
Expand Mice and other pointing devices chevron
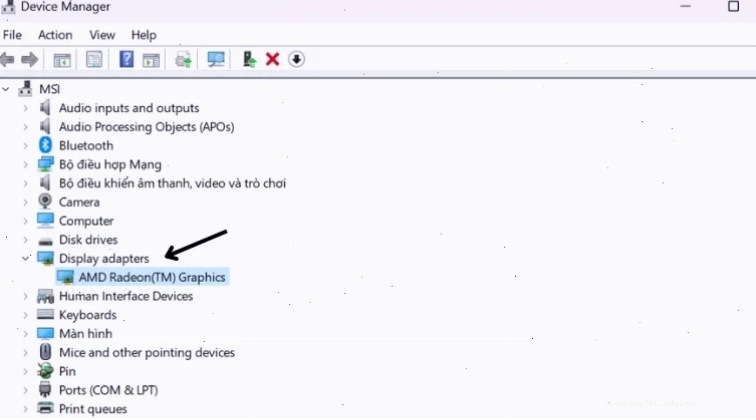[x=25, y=352]
